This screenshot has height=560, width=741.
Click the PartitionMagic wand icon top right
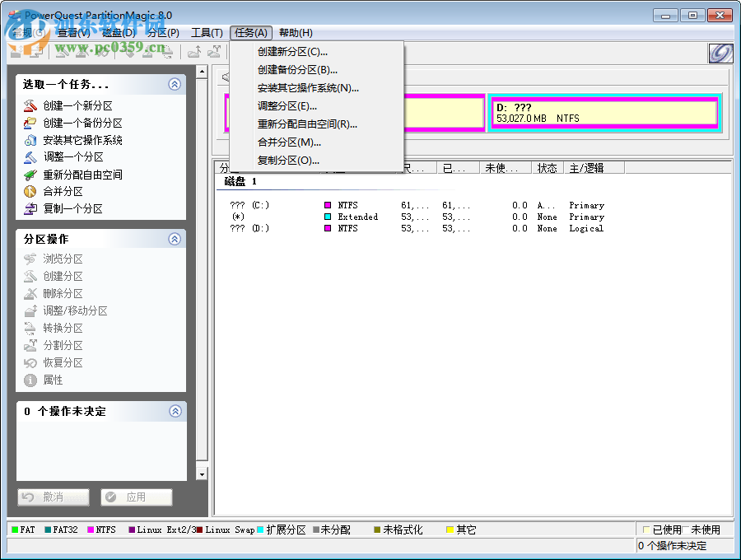click(x=720, y=53)
